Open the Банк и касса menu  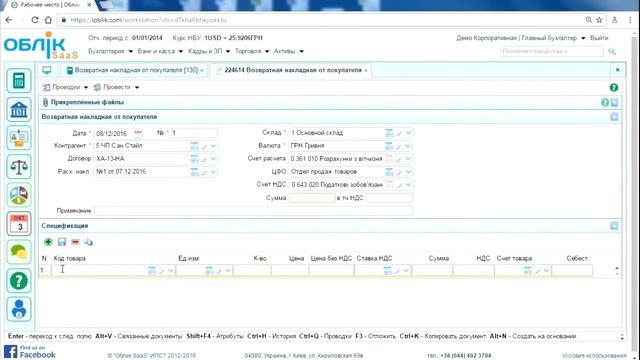160,51
